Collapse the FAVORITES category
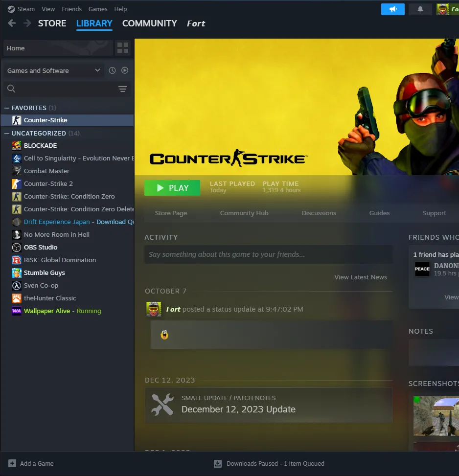This screenshot has width=459, height=476. 7,108
